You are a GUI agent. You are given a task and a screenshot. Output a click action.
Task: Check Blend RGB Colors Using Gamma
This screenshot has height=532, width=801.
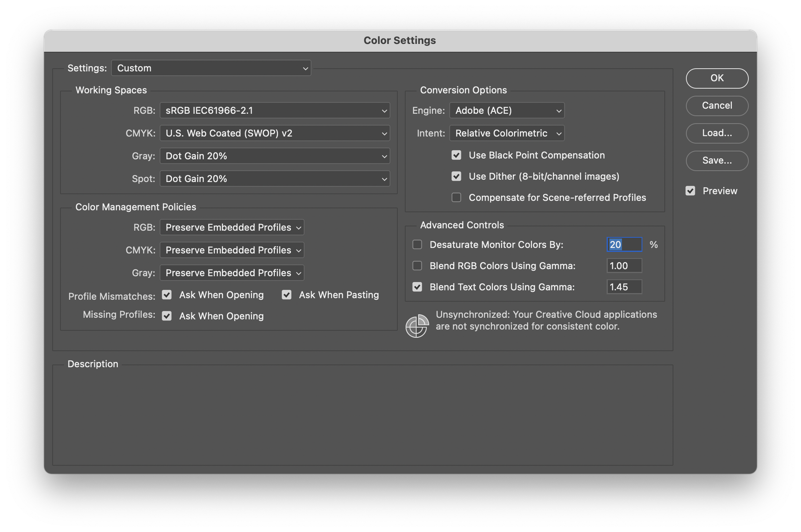[417, 266]
